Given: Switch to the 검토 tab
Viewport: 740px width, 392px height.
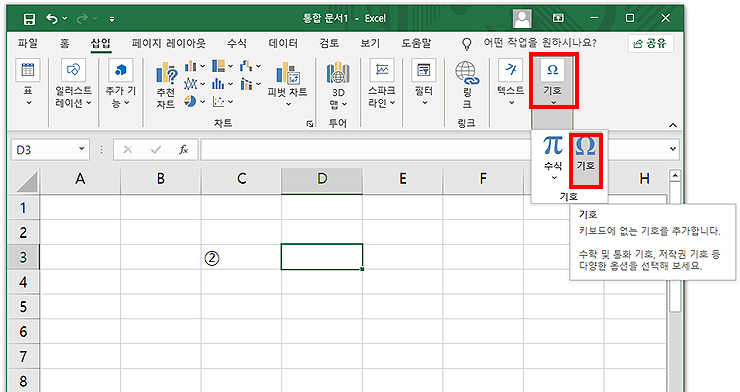Looking at the screenshot, I should pyautogui.click(x=329, y=43).
